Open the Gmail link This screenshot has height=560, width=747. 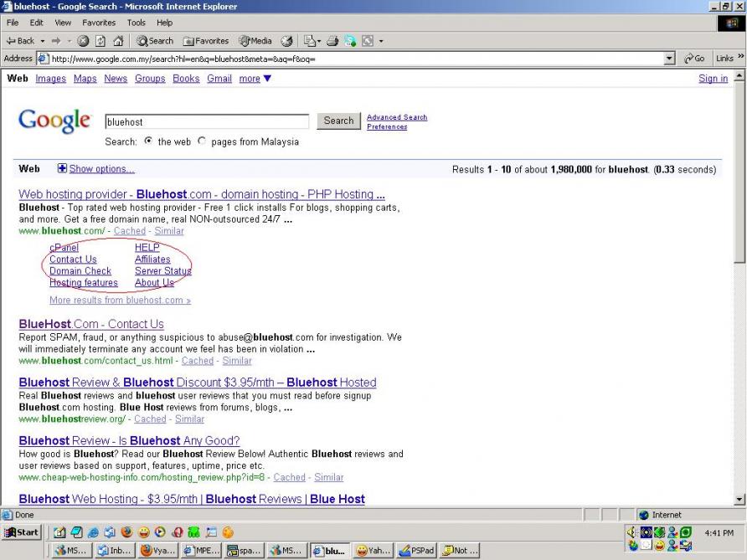(x=219, y=79)
